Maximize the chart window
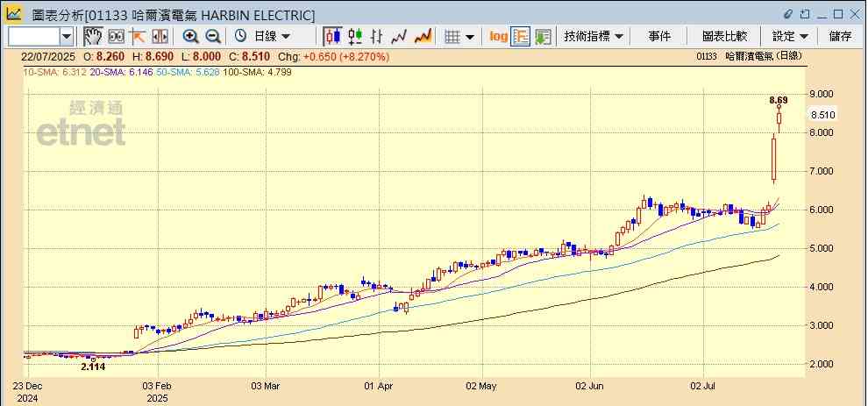 [x=838, y=14]
